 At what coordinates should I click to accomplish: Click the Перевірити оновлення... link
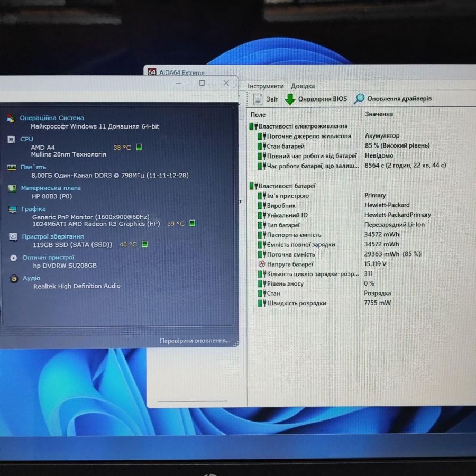click(195, 341)
